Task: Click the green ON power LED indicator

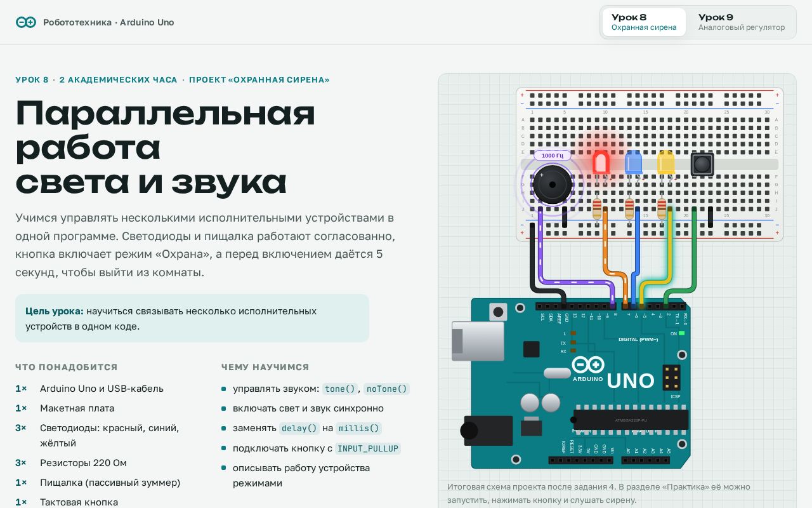Action: tap(682, 333)
